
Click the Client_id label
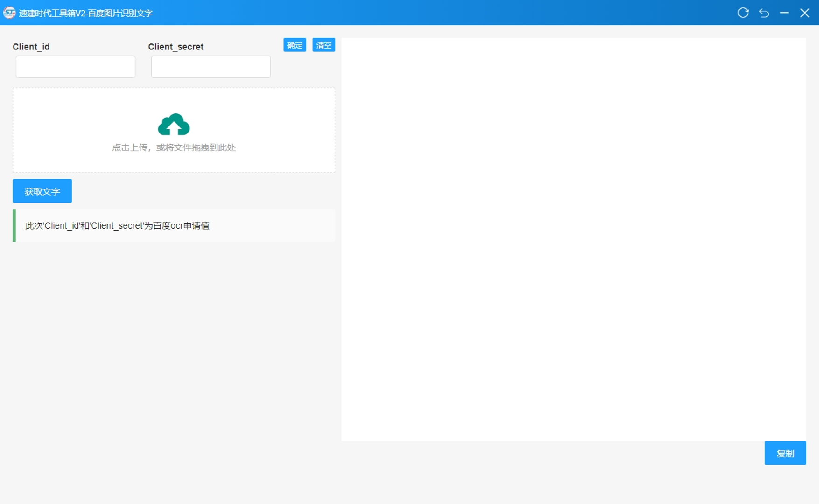pyautogui.click(x=31, y=47)
